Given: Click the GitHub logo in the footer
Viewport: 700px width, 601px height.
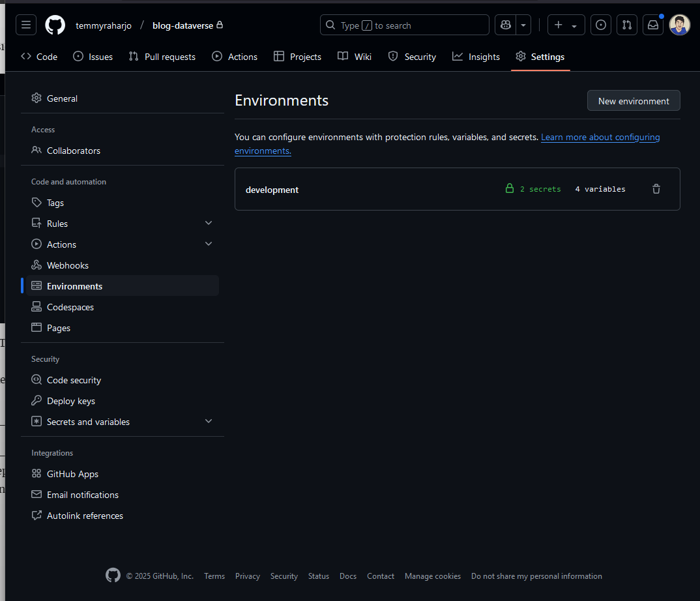Looking at the screenshot, I should 113,575.
